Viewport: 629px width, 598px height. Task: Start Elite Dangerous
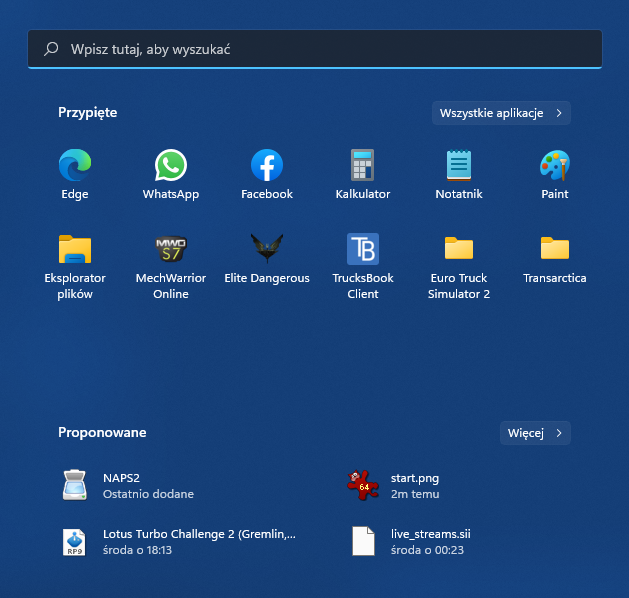pyautogui.click(x=267, y=248)
